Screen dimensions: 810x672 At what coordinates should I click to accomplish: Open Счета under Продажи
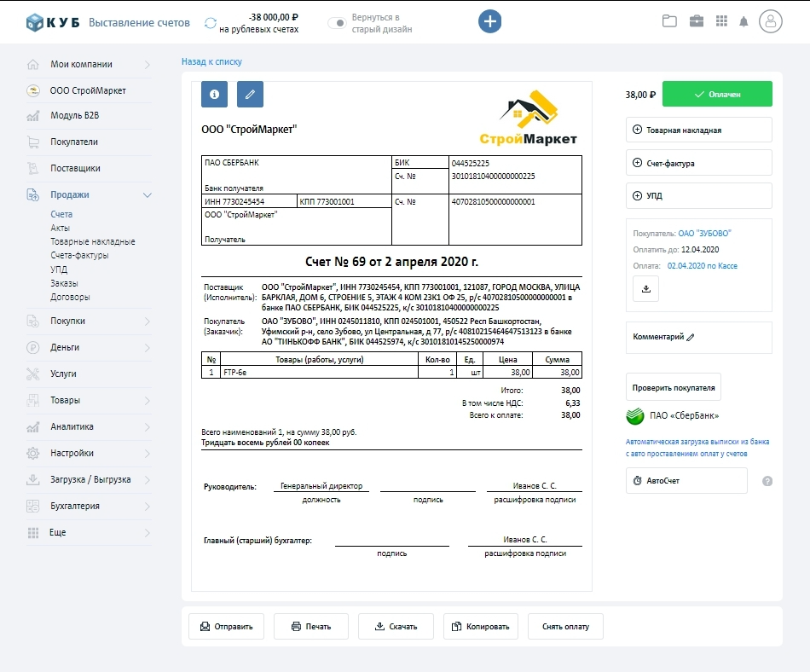coord(61,214)
